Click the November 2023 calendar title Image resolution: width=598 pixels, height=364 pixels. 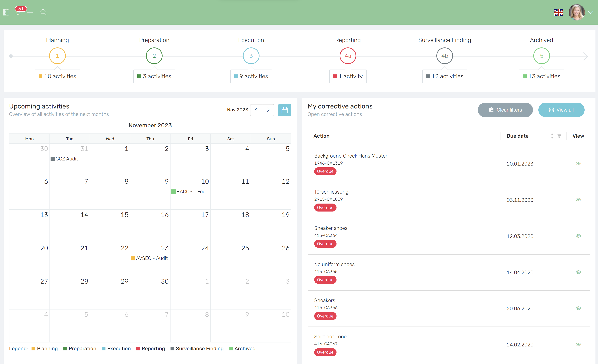(150, 125)
